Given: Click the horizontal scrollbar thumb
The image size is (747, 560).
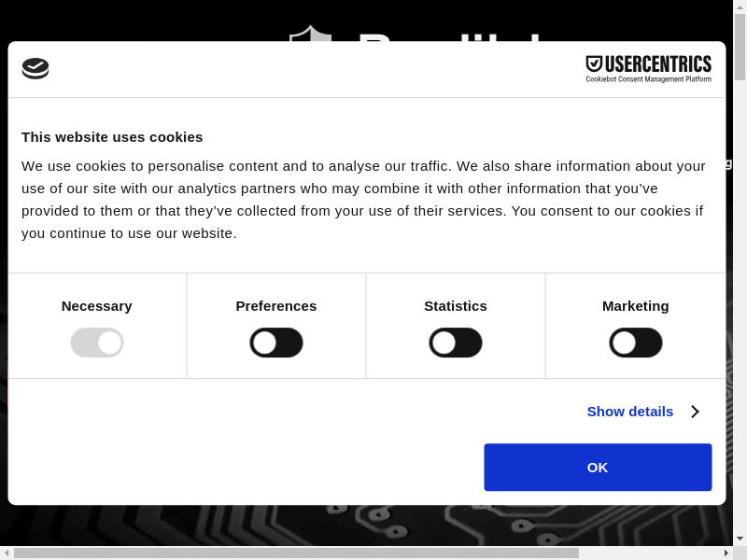Looking at the screenshot, I should click(296, 553).
